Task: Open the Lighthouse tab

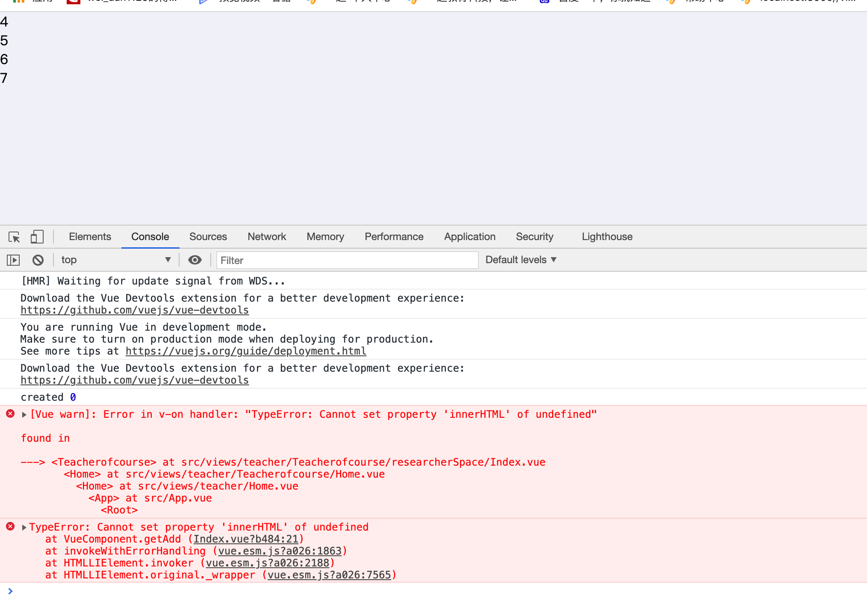Action: click(x=607, y=237)
